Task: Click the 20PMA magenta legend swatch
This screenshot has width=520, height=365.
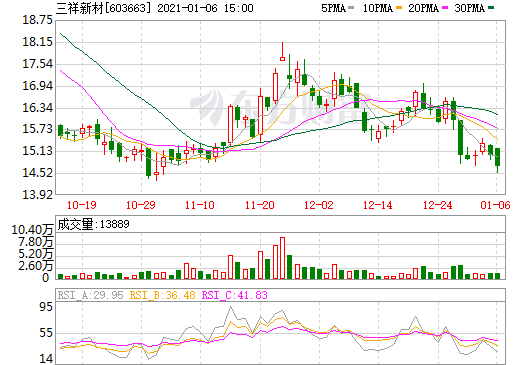Action: point(445,8)
